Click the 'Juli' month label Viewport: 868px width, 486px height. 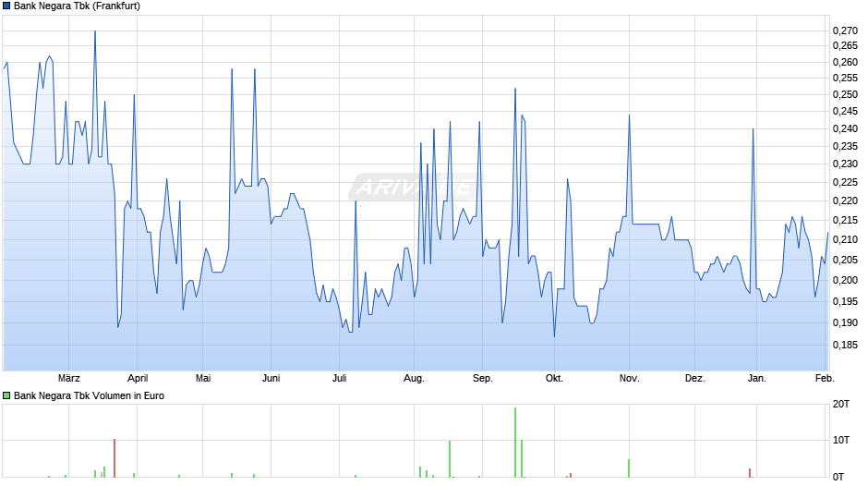339,379
